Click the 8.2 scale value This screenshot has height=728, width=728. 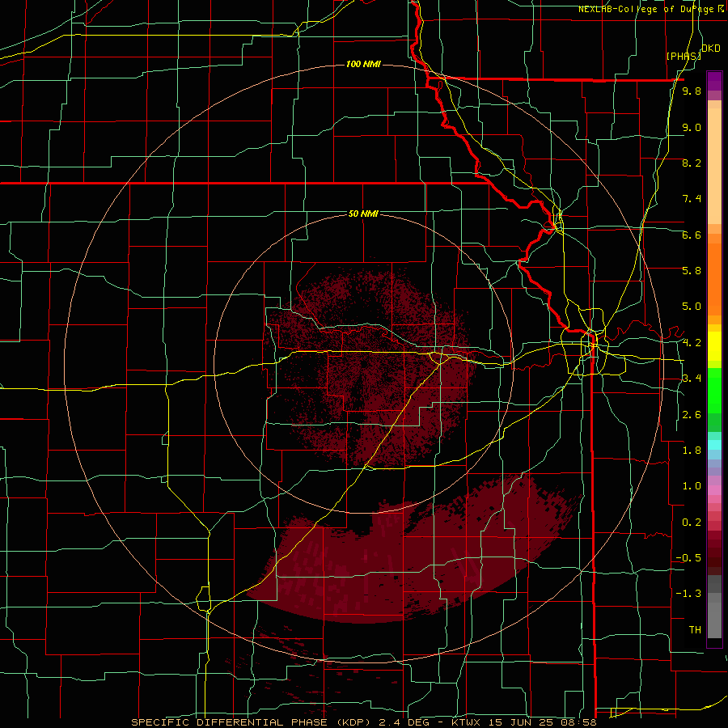click(x=692, y=163)
